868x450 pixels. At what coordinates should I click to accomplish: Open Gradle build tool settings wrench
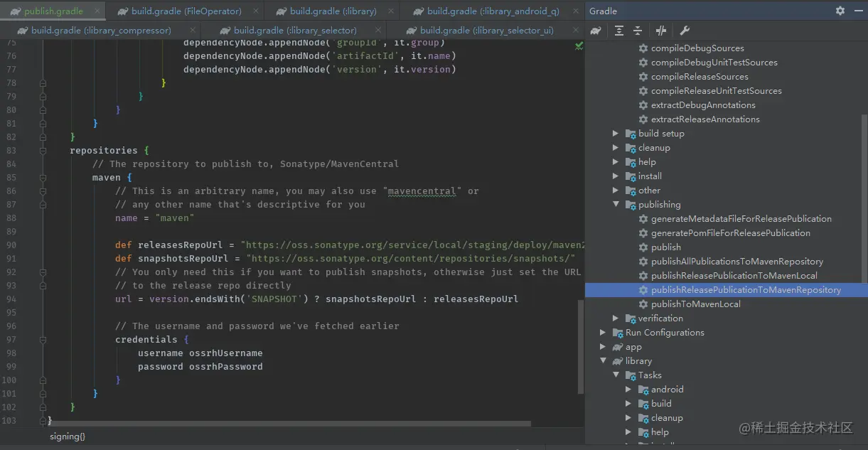coord(685,31)
